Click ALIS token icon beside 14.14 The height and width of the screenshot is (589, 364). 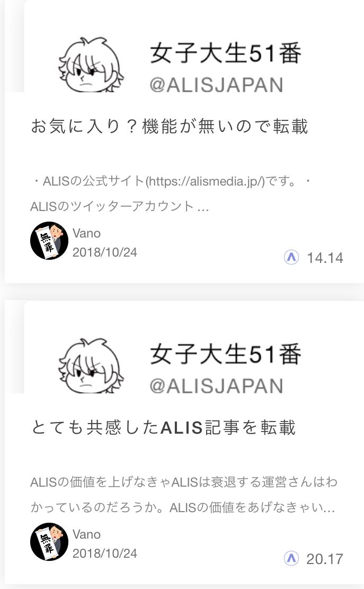coord(291,258)
